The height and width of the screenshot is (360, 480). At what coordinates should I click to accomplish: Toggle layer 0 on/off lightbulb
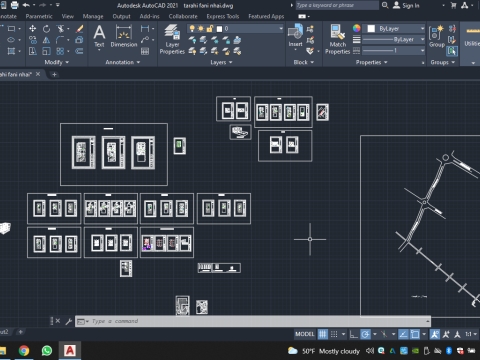[x=192, y=29]
